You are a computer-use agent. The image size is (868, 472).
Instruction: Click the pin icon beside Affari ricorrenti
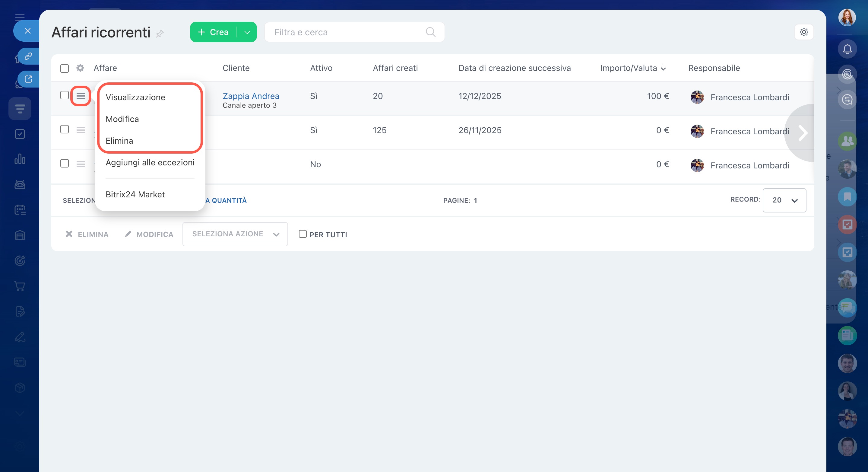pos(160,33)
